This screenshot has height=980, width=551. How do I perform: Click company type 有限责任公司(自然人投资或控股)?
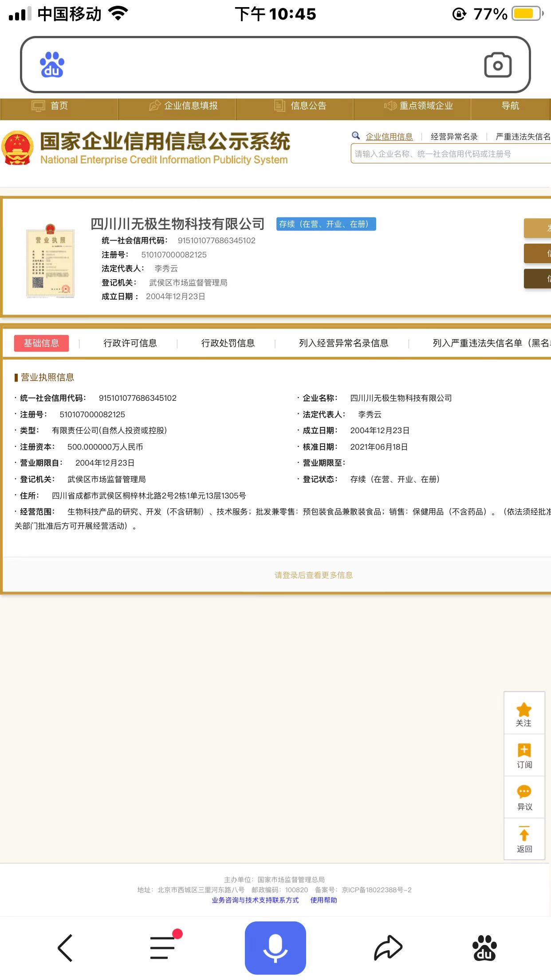110,431
